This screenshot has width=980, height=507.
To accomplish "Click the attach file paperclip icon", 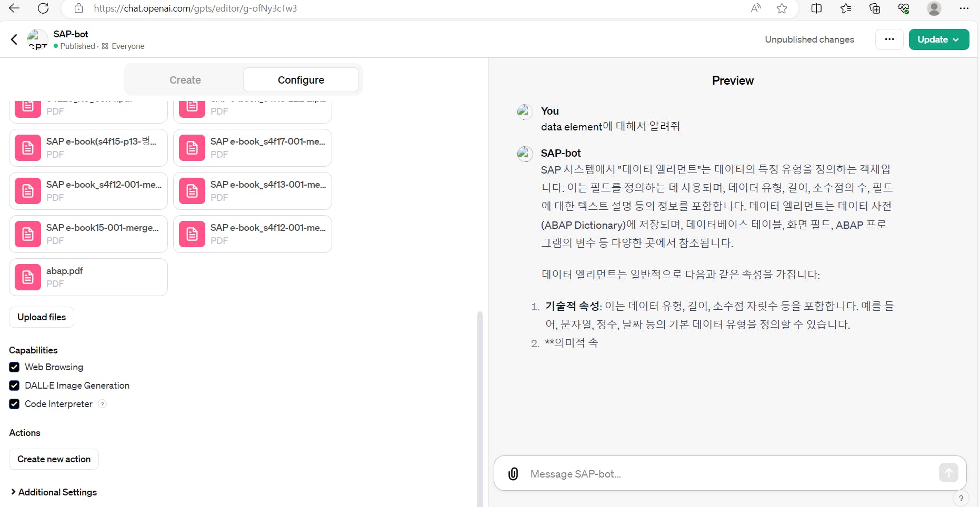I will pos(513,474).
